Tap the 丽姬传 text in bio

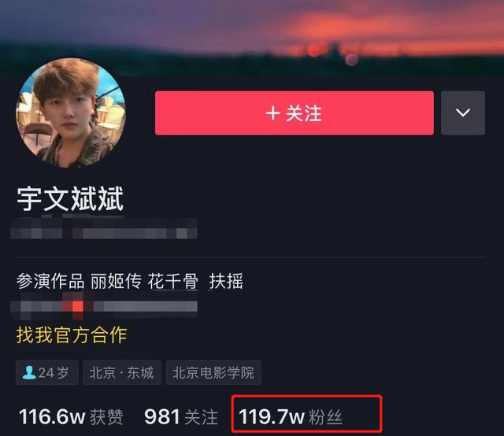[x=116, y=281]
